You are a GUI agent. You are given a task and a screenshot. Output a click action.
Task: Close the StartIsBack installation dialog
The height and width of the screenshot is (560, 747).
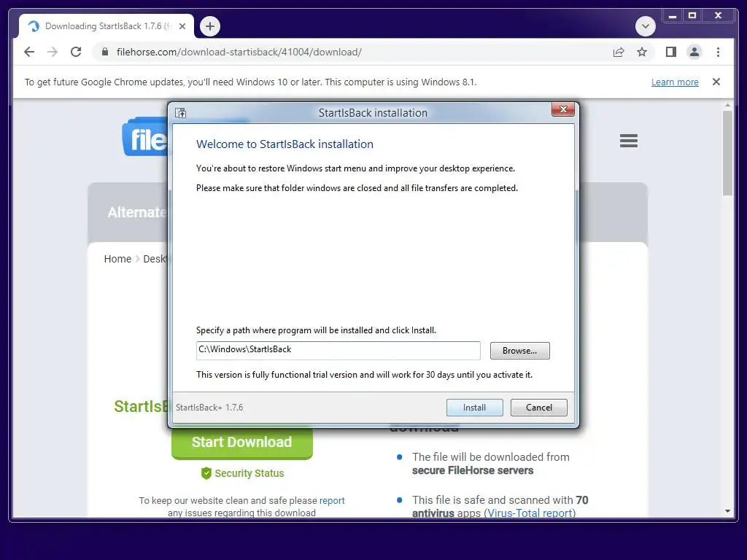[x=563, y=109]
